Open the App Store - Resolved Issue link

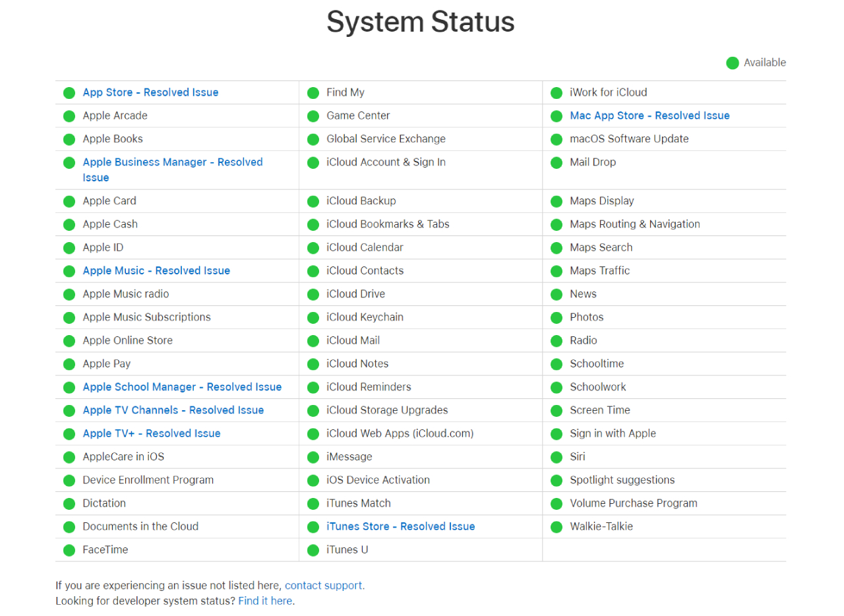point(150,92)
